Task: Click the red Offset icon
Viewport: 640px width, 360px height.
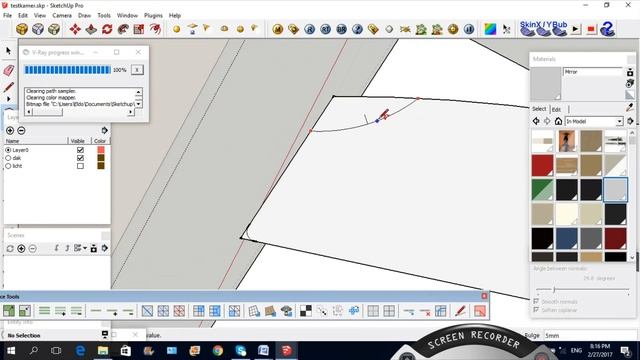Action: 155,29
